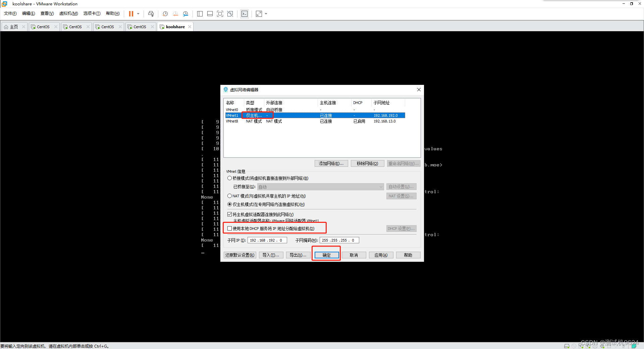This screenshot has width=644, height=349.
Task: Click the stretch guest display icon
Action: [x=259, y=14]
